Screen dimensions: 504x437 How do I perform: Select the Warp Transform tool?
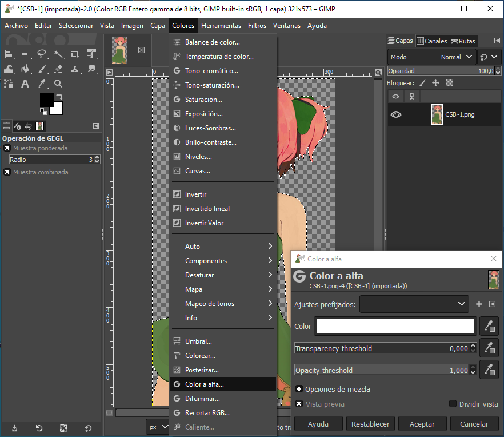(x=9, y=69)
